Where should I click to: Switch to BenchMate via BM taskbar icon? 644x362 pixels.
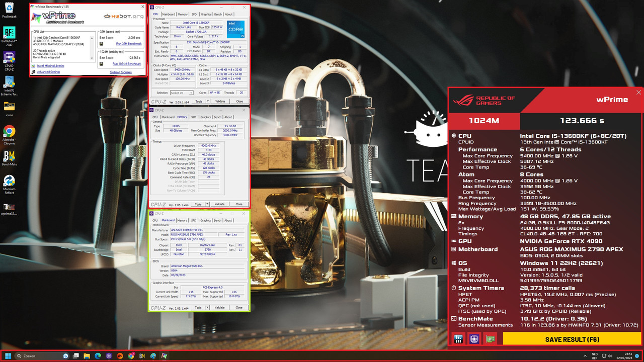tap(142, 356)
